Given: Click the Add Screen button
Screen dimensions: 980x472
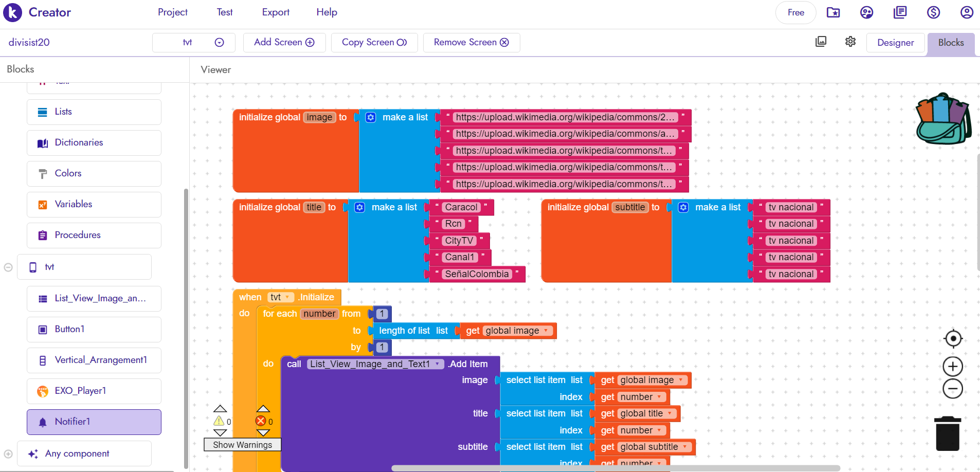Looking at the screenshot, I should click(284, 42).
